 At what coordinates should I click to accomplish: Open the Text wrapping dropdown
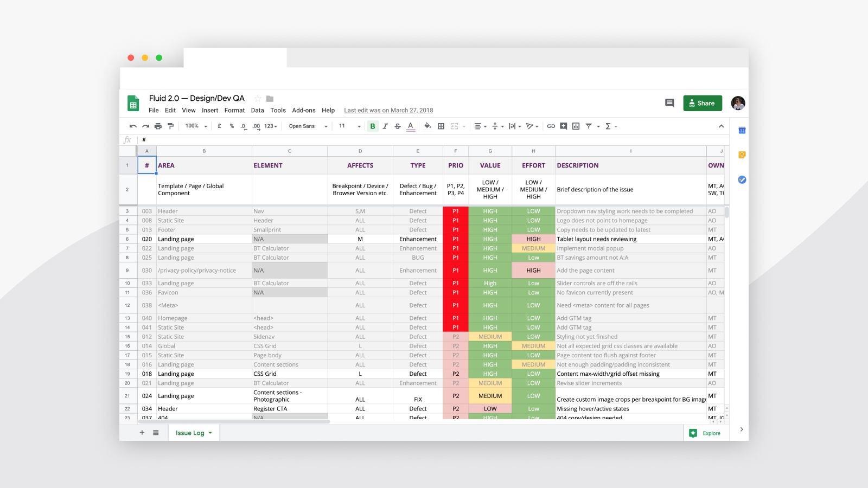(x=515, y=126)
